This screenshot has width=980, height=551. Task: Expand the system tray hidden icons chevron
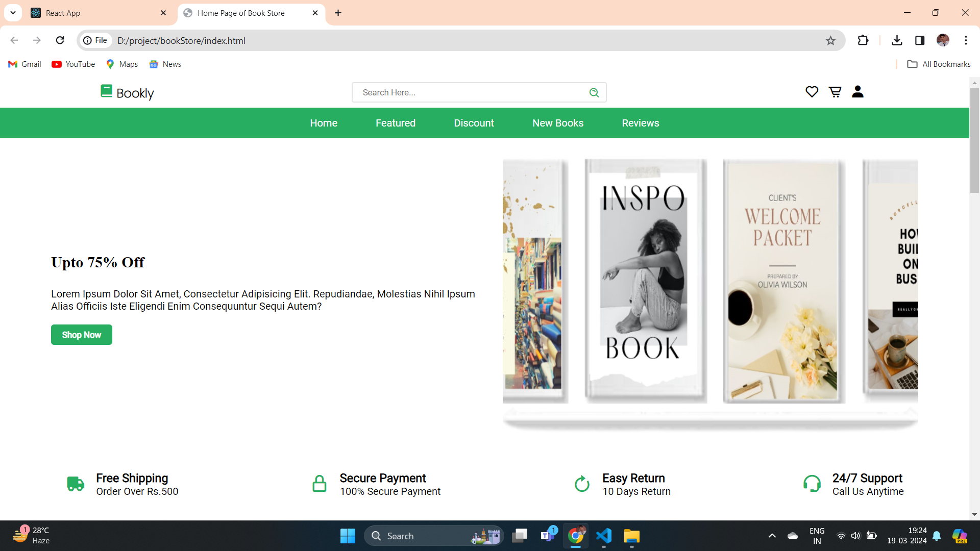coord(772,536)
